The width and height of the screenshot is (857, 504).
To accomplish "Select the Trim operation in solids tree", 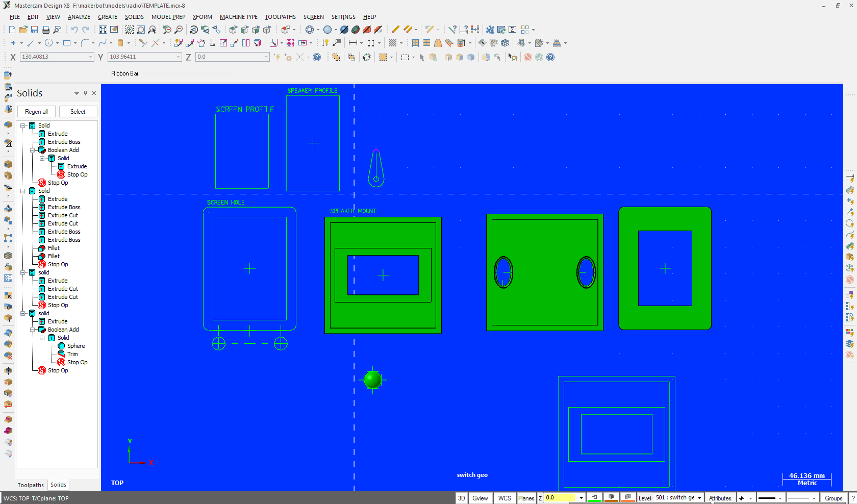I will tap(72, 354).
